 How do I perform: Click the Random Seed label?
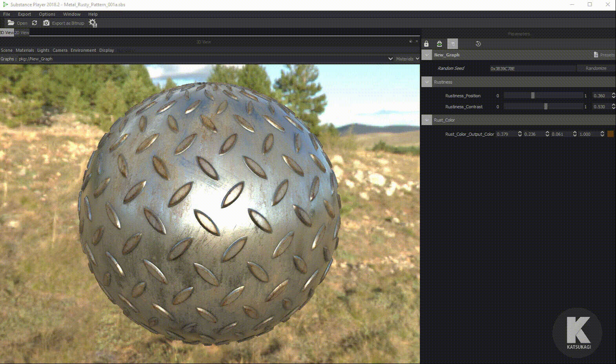[x=451, y=68]
